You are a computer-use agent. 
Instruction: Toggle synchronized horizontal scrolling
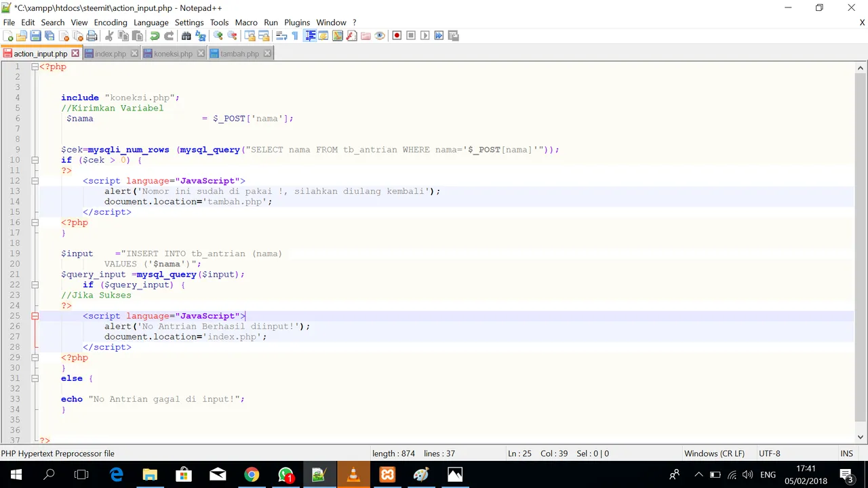click(264, 36)
